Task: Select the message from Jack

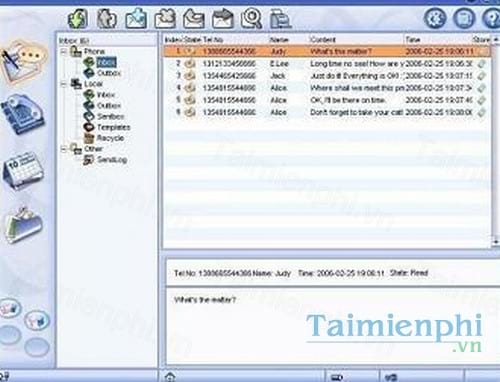Action: (x=327, y=76)
